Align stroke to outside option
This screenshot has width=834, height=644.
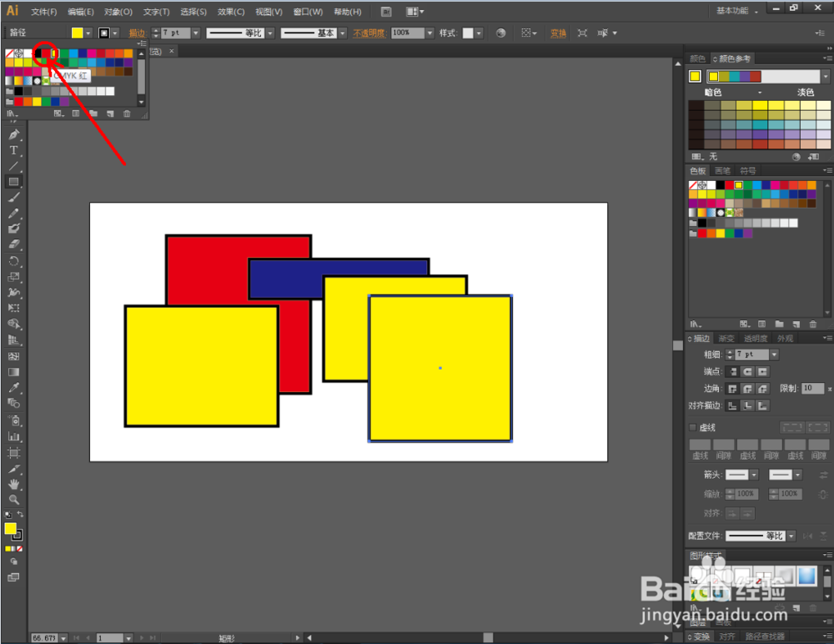[763, 405]
